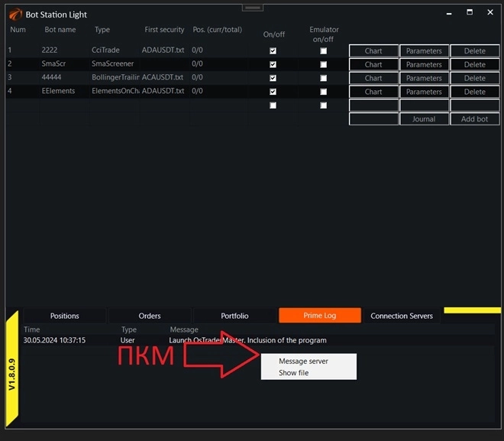Delete bot 44444
The image size is (504, 441).
click(x=475, y=78)
